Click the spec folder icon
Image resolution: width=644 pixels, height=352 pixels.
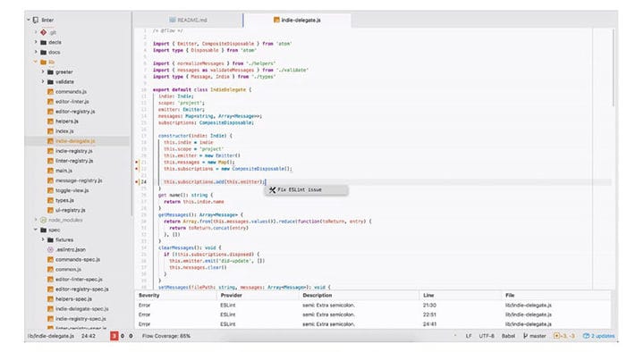[x=43, y=230]
